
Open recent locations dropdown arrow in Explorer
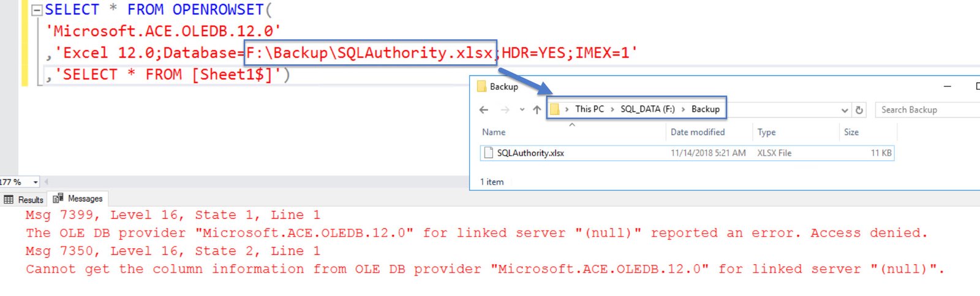tap(522, 109)
